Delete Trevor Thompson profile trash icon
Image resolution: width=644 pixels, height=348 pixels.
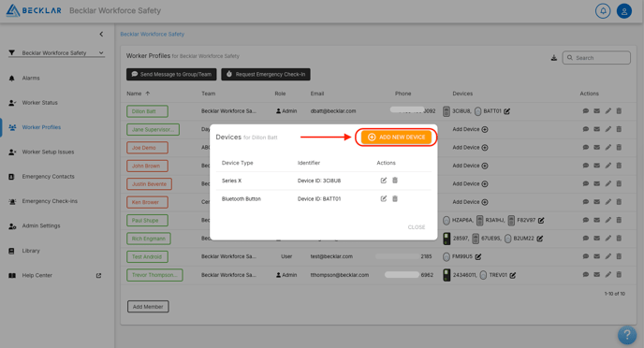(619, 274)
